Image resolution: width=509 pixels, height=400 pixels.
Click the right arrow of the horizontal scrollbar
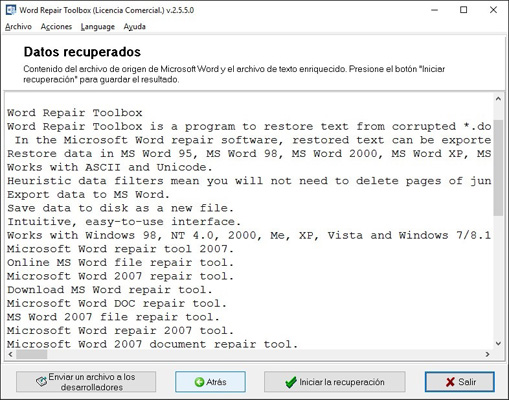coord(488,354)
